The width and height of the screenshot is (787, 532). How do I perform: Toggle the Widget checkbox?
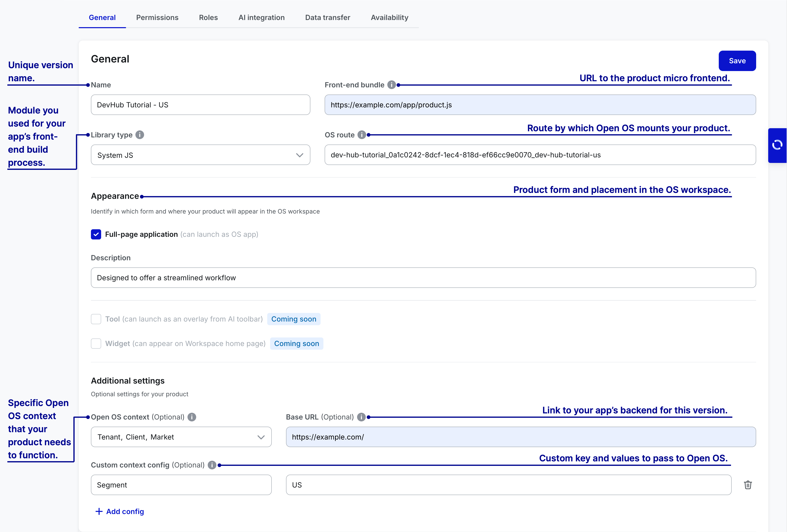(x=96, y=344)
